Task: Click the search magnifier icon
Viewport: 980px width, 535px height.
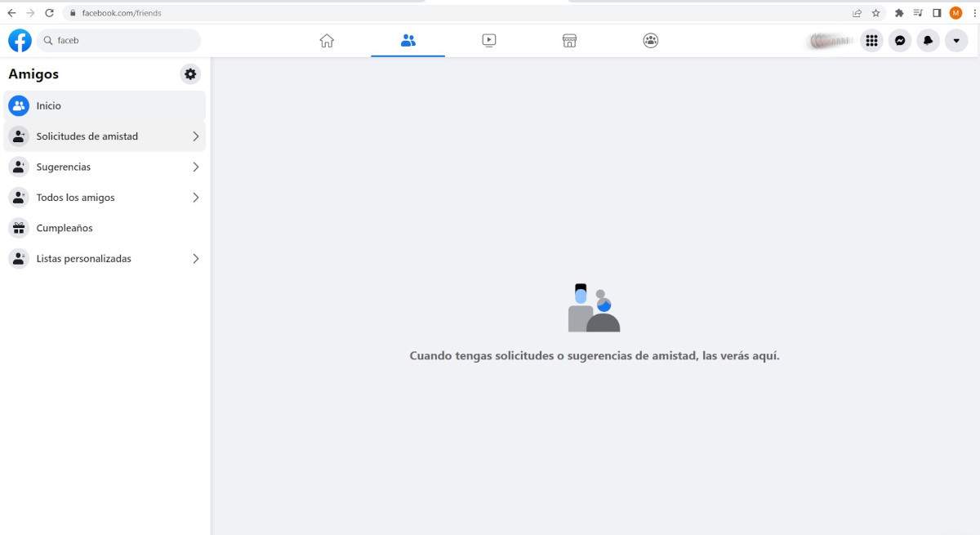Action: [x=48, y=40]
